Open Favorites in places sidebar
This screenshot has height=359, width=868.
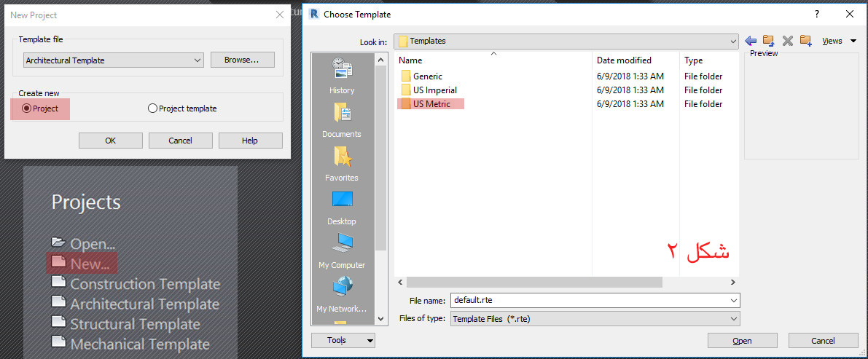(342, 164)
